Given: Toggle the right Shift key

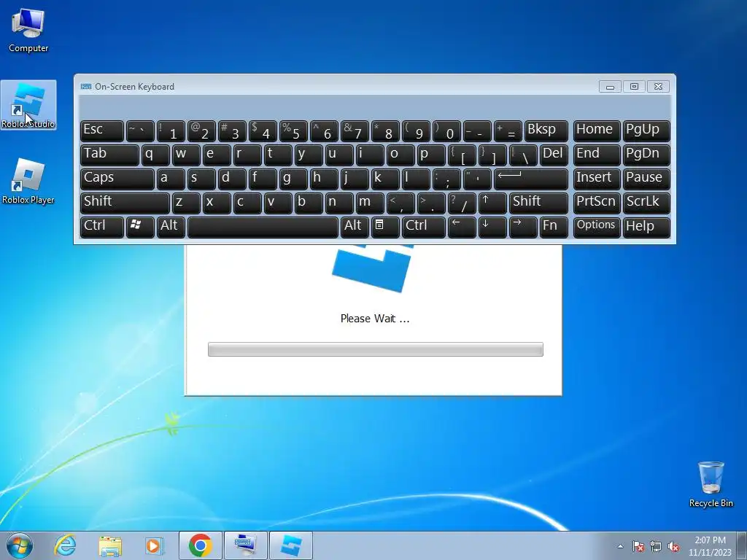Looking at the screenshot, I should click(538, 203).
